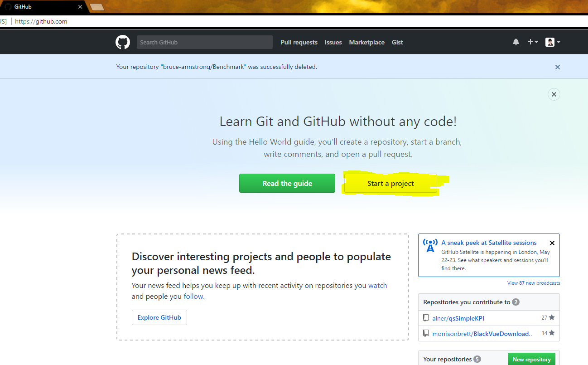Follow the watch link
Screen dimensions: 588x365
[378, 286]
